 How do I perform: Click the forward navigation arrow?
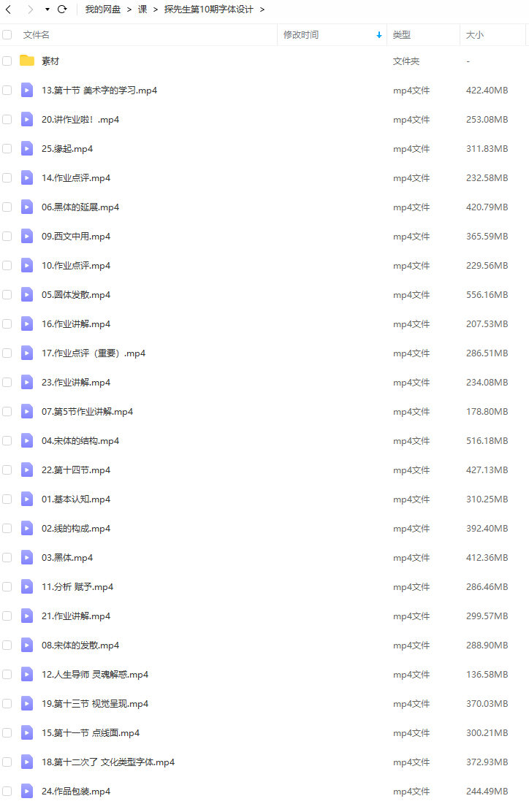point(30,9)
